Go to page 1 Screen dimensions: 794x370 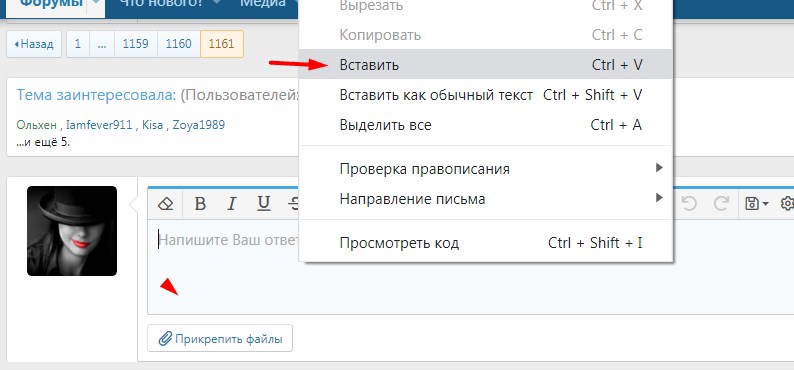(x=78, y=44)
